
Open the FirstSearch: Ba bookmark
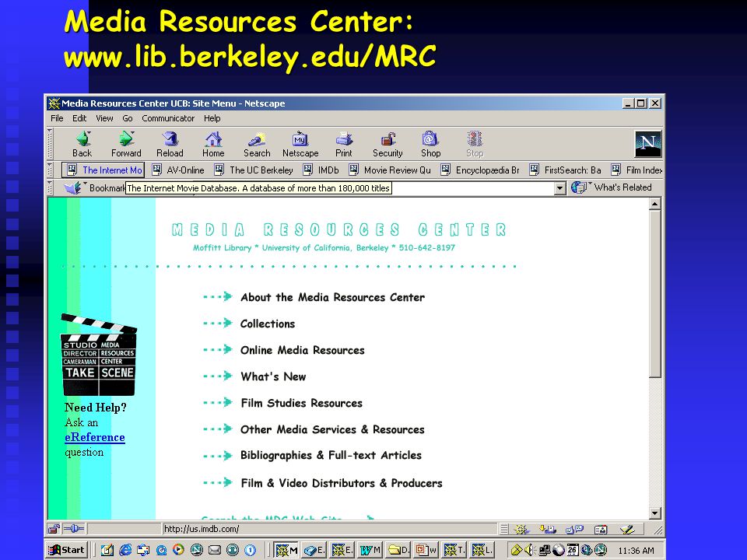(565, 170)
